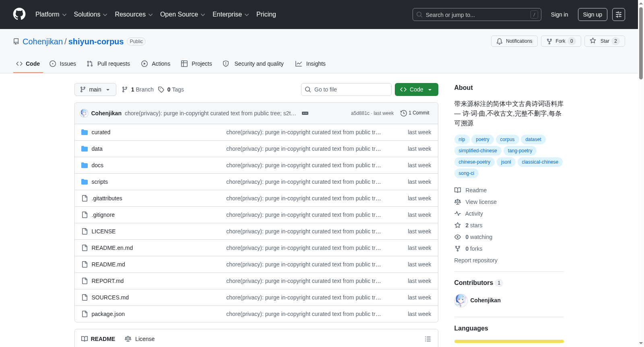Image resolution: width=644 pixels, height=347 pixels.
Task: Click the branch icon beside 1 Branch
Action: (125, 89)
